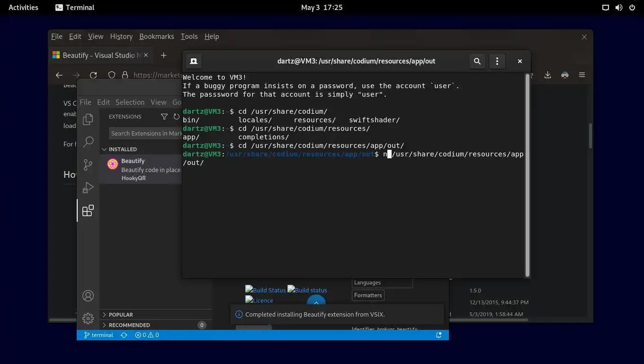Click the browser extension mask icon
The image size is (644, 364).
click(565, 75)
